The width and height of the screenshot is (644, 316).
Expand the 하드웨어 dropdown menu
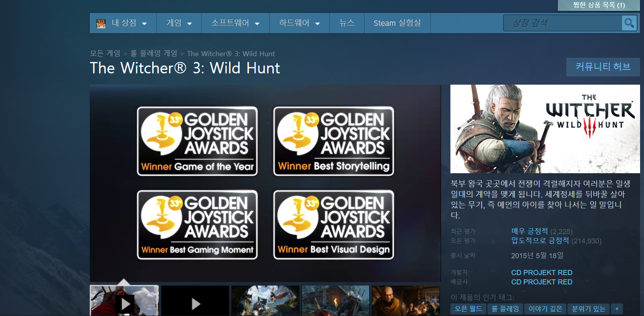pyautogui.click(x=299, y=23)
